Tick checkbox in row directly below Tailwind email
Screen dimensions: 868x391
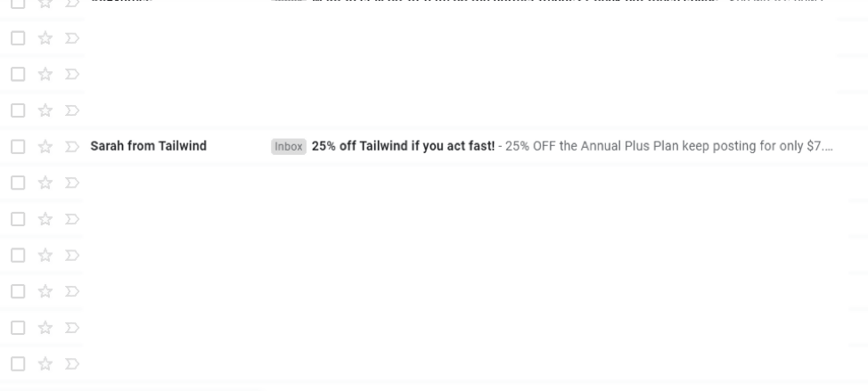[18, 183]
